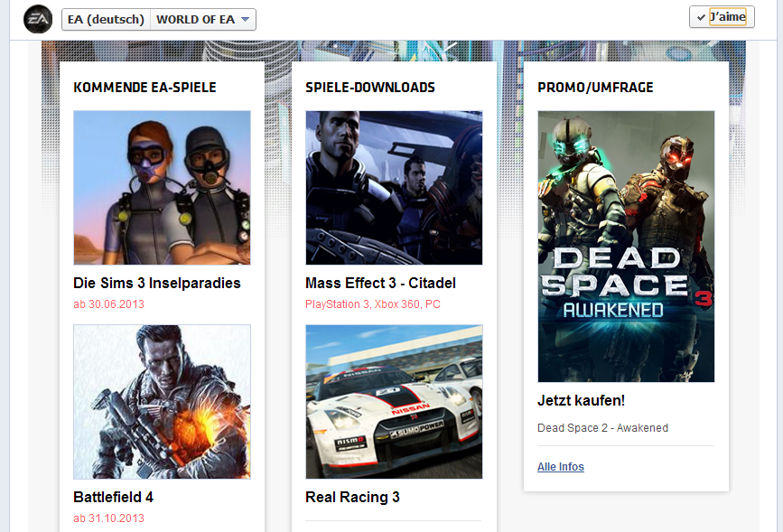Click the Real Racing 3 title
783x532 pixels.
click(x=352, y=497)
